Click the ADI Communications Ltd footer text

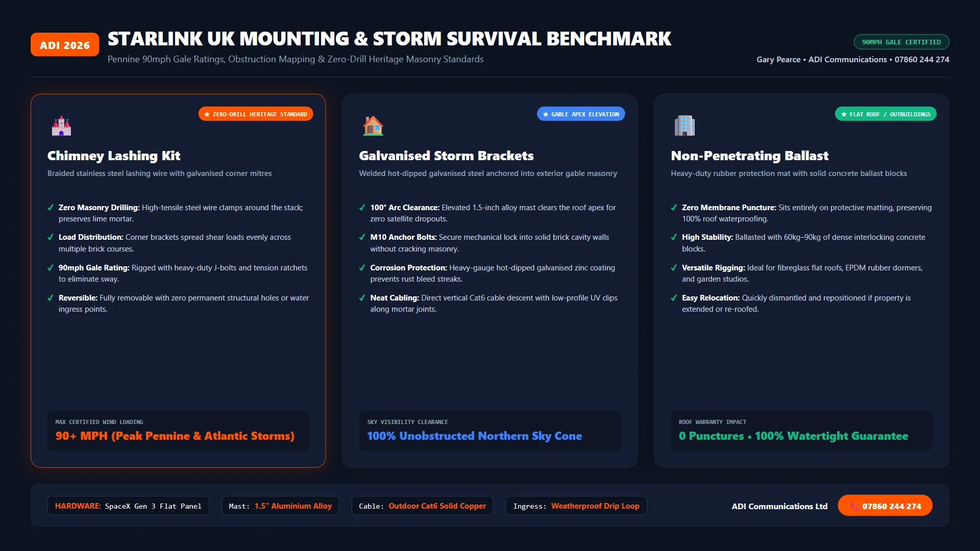click(x=779, y=506)
